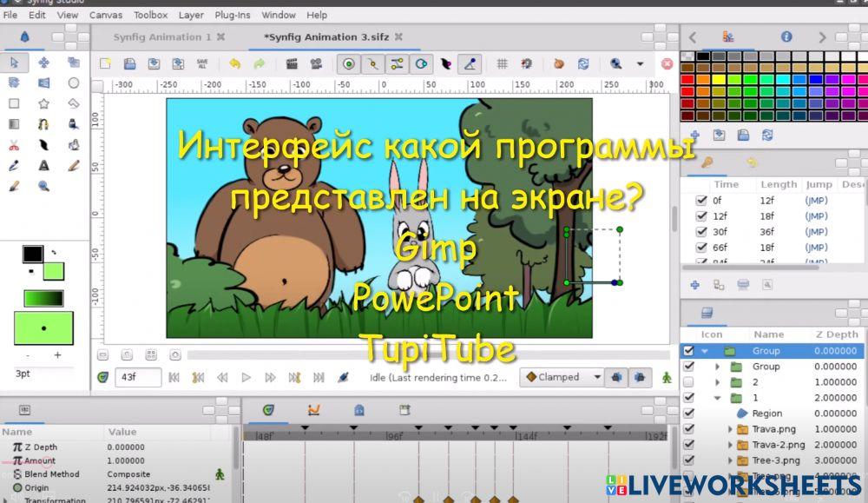The image size is (868, 503).
Task: Select the Blend Method Composite value
Action: pyautogui.click(x=128, y=474)
